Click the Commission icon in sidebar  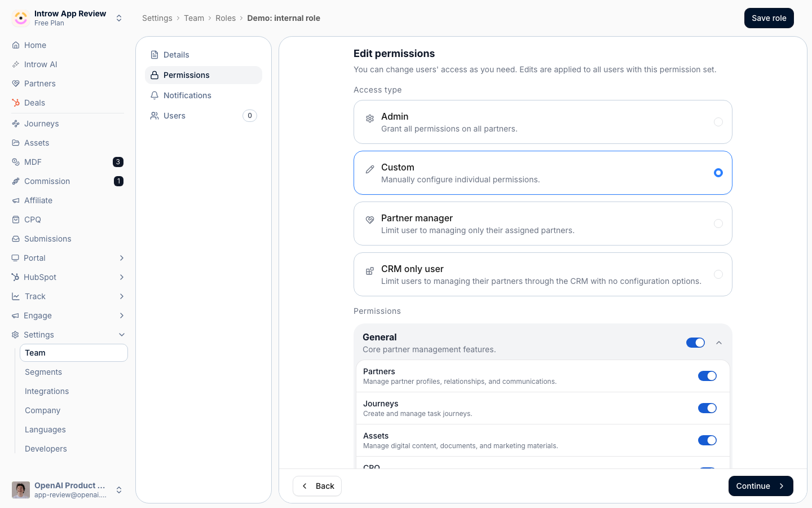tap(16, 181)
